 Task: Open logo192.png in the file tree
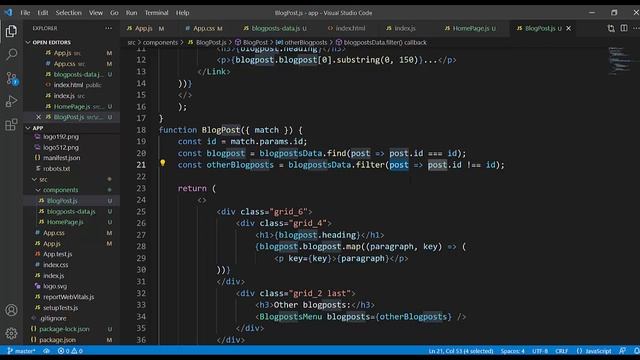tap(61, 137)
